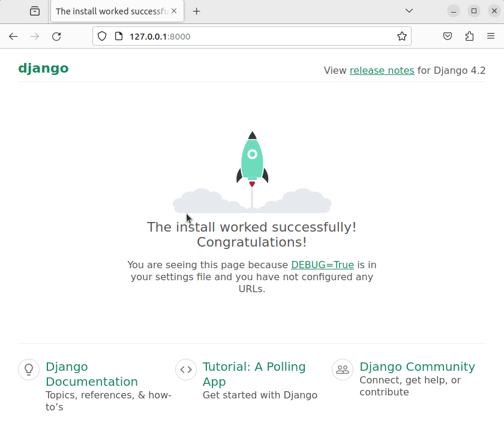Open the release notes link
This screenshot has height=423, width=504.
pyautogui.click(x=382, y=70)
